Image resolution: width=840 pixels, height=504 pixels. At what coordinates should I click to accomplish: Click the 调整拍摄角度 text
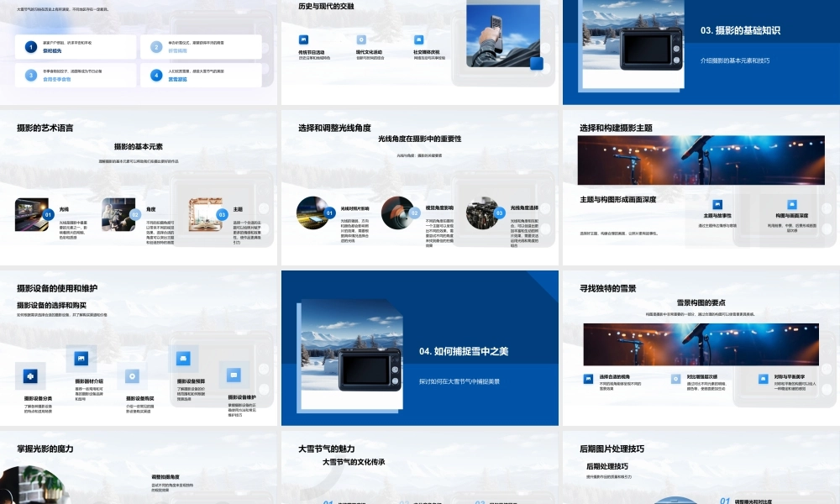pos(165,476)
